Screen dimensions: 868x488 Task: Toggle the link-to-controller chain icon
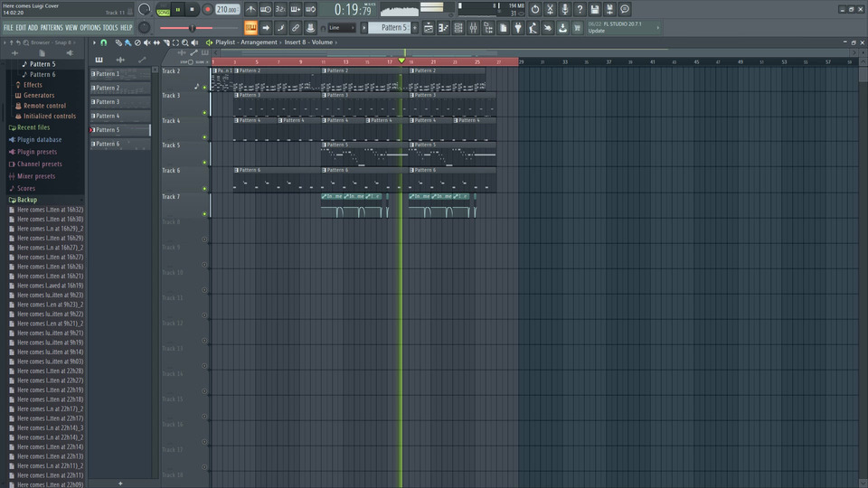[x=296, y=28]
